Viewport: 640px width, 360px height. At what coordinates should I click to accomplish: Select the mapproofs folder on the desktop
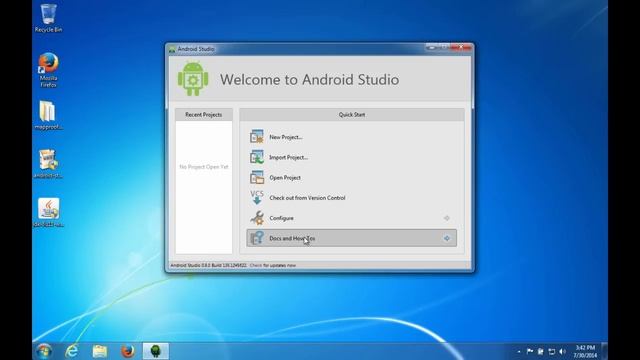[x=48, y=116]
